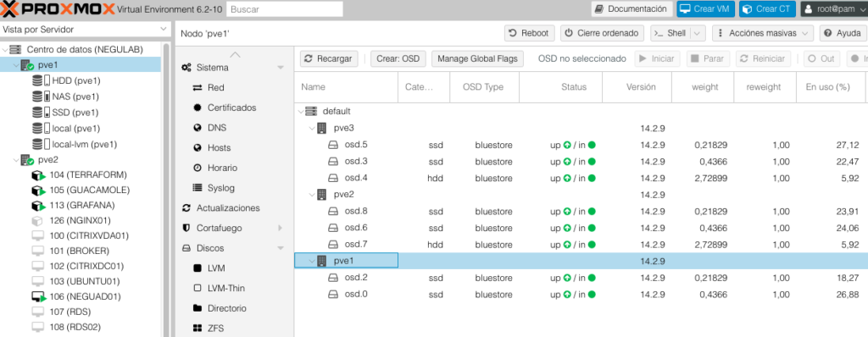Collapse Centro de datos (NEGULAB) tree

pos(6,49)
